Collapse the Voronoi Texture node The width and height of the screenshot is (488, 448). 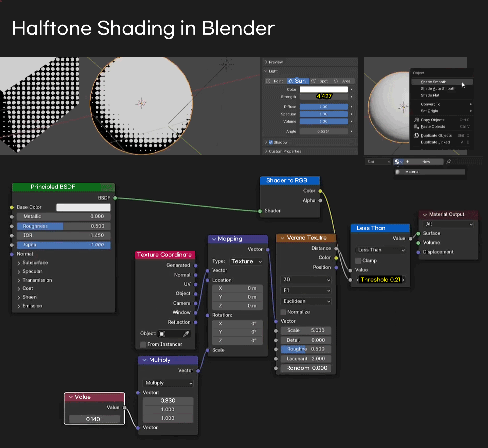click(x=282, y=238)
